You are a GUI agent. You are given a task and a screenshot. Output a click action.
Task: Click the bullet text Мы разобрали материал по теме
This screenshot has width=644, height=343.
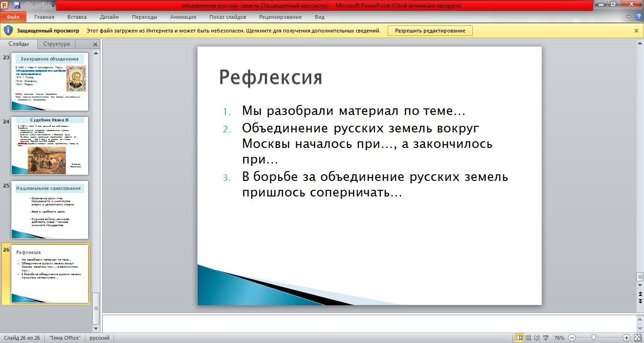pos(354,111)
